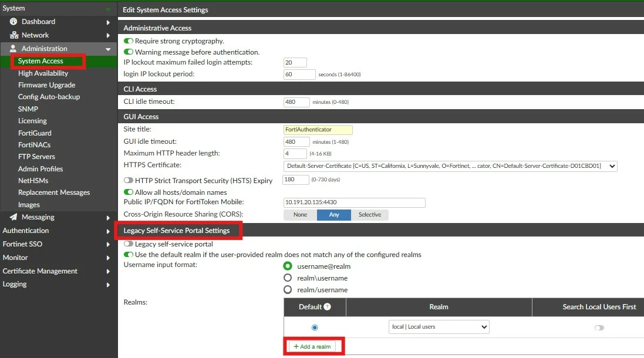Click the Add a realm button
Image resolution: width=644 pixels, height=358 pixels.
click(x=312, y=346)
